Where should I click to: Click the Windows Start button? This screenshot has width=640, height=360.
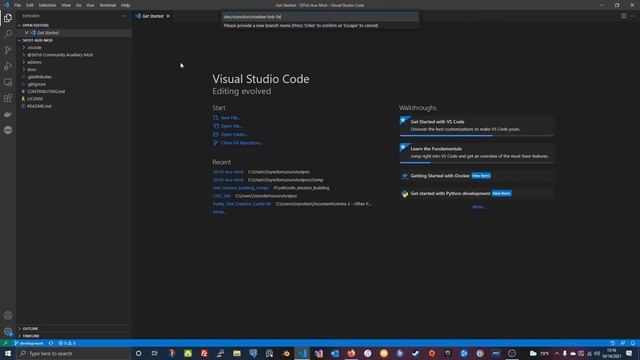pyautogui.click(x=8, y=353)
